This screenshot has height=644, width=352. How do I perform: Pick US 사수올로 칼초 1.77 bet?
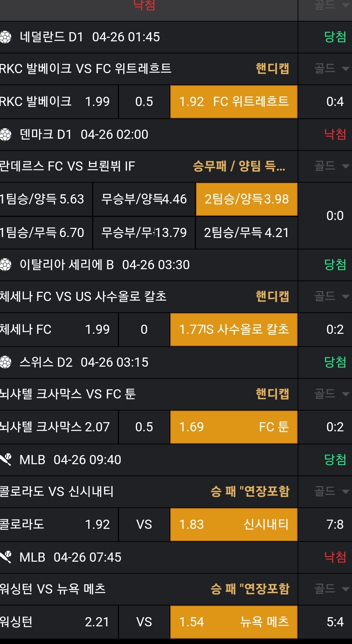pos(234,330)
